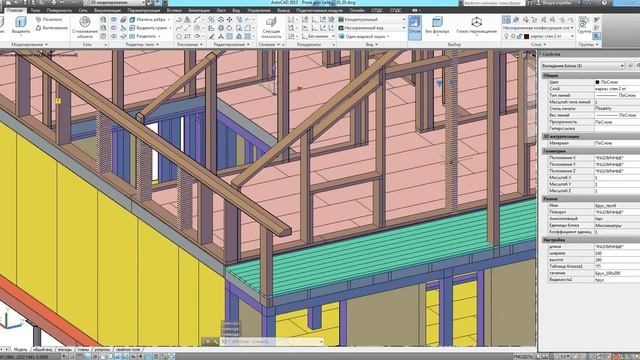Open the Аннотации ribbon tab
Screen dimensions: 640x360
(x=199, y=10)
